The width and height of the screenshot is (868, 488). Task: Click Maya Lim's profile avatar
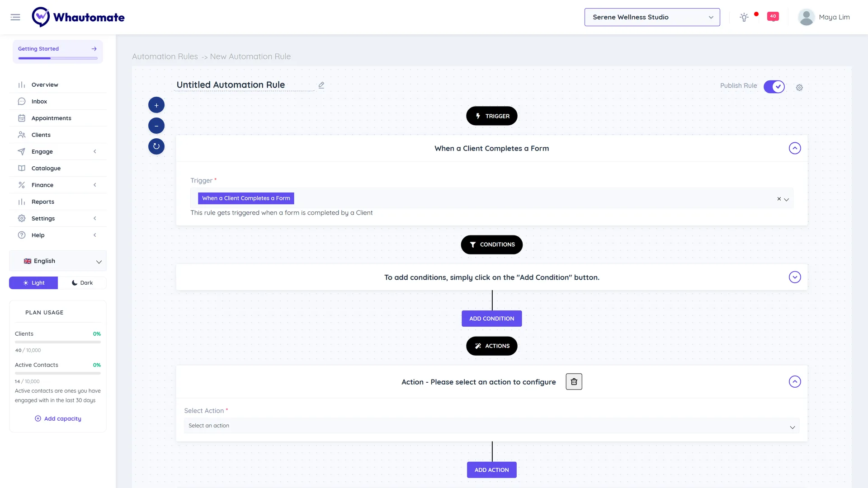tap(806, 17)
